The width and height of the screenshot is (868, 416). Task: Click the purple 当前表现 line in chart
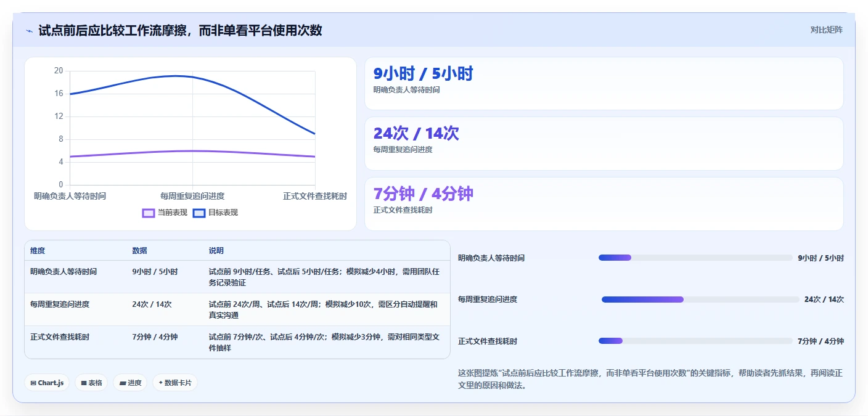[192, 151]
